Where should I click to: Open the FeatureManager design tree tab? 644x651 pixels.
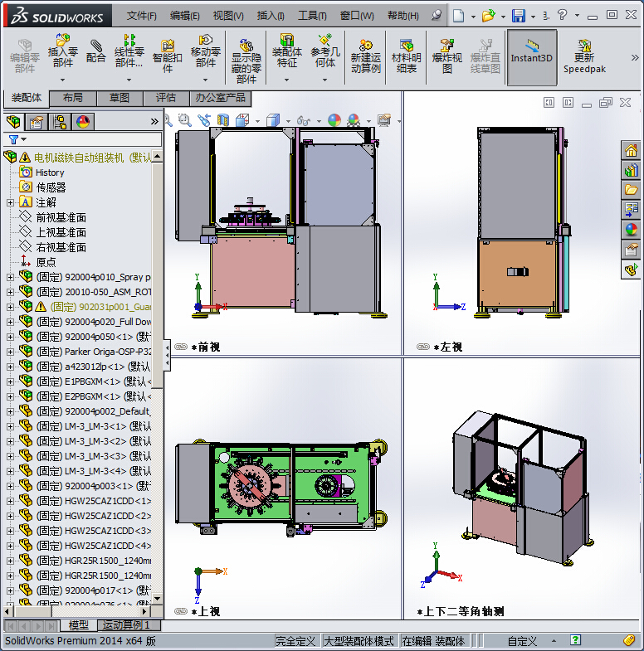click(x=13, y=122)
